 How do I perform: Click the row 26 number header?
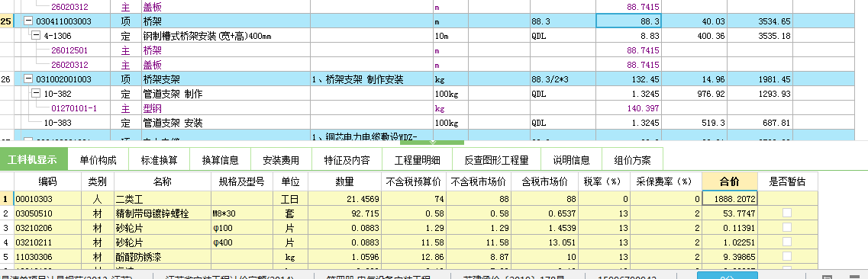click(x=6, y=79)
